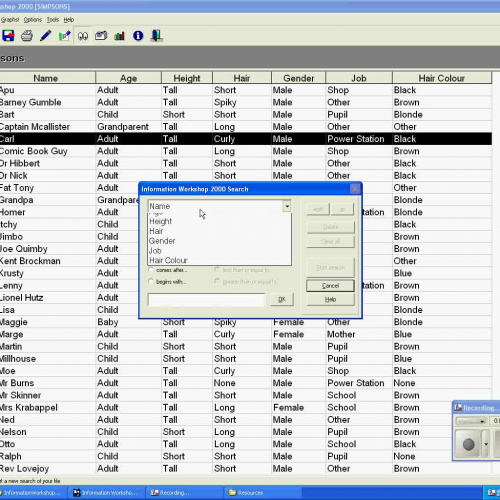Click the edit record form icon

click(64, 36)
